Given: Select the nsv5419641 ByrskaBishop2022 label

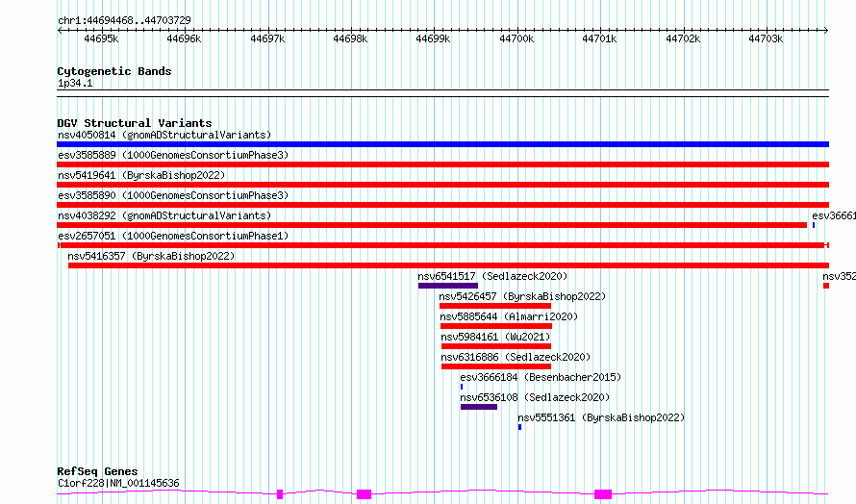Looking at the screenshot, I should click(x=141, y=175).
